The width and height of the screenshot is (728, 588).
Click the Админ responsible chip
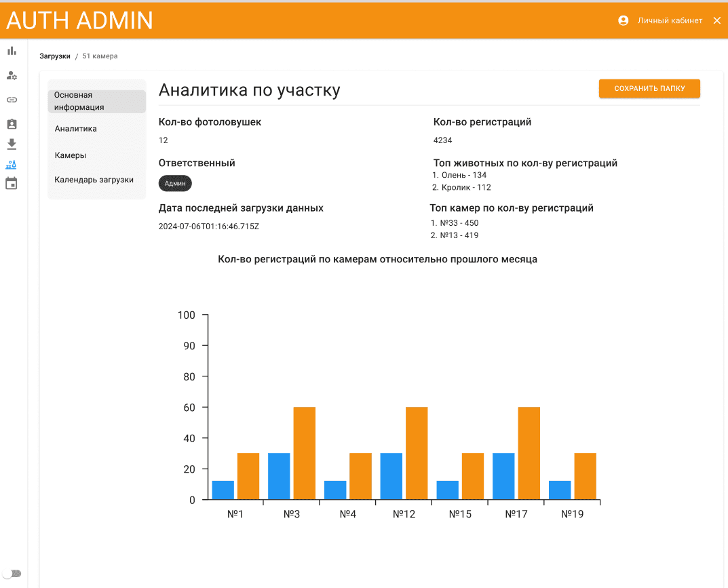(x=175, y=183)
